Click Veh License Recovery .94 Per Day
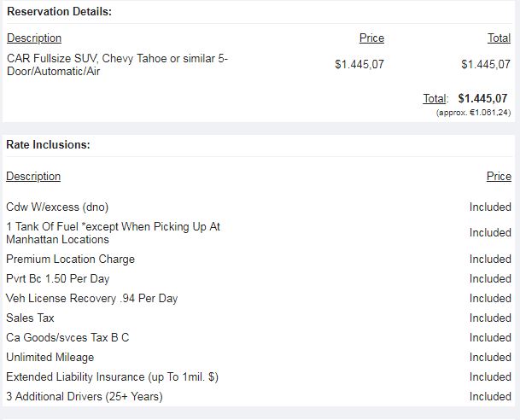Viewport: 520px width, 420px height. pyautogui.click(x=92, y=299)
